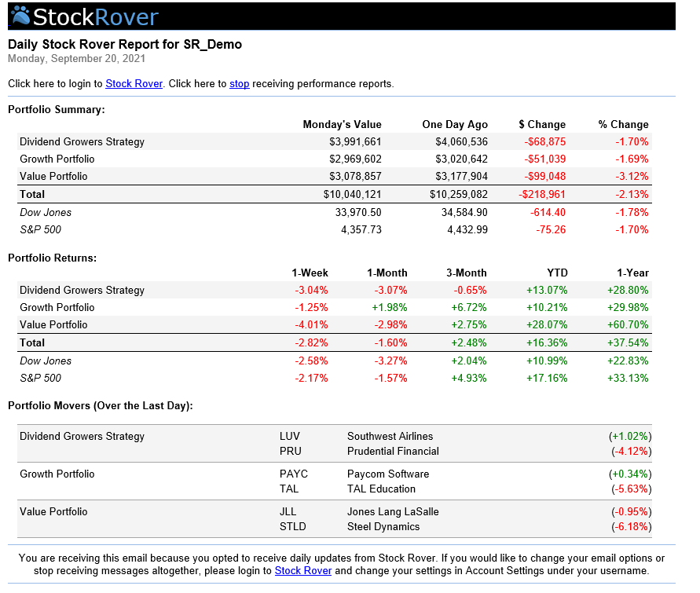Click the Total value $10,040,121

(x=352, y=194)
